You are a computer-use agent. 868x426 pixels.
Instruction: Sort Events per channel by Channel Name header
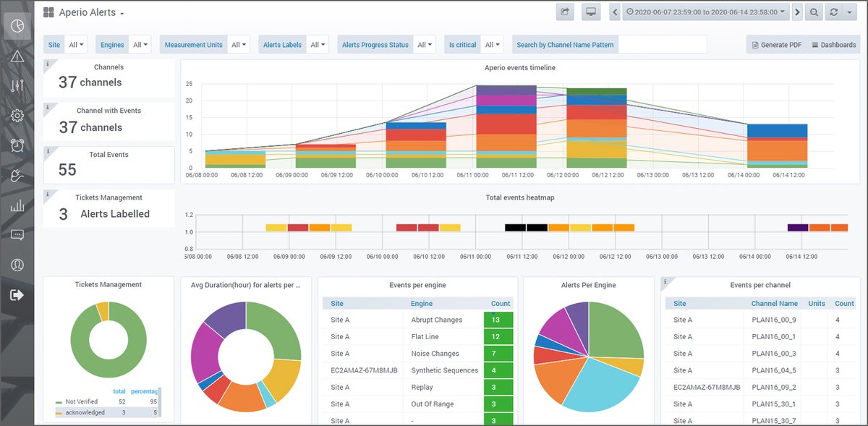[774, 304]
